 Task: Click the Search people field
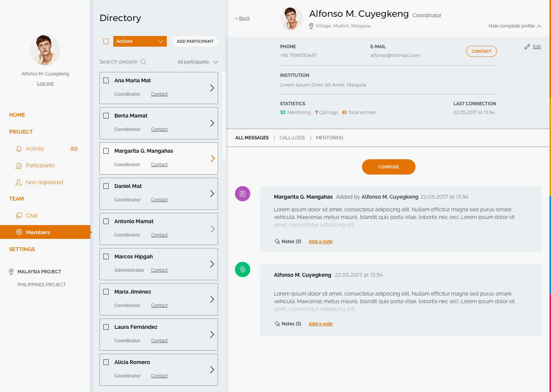click(122, 62)
